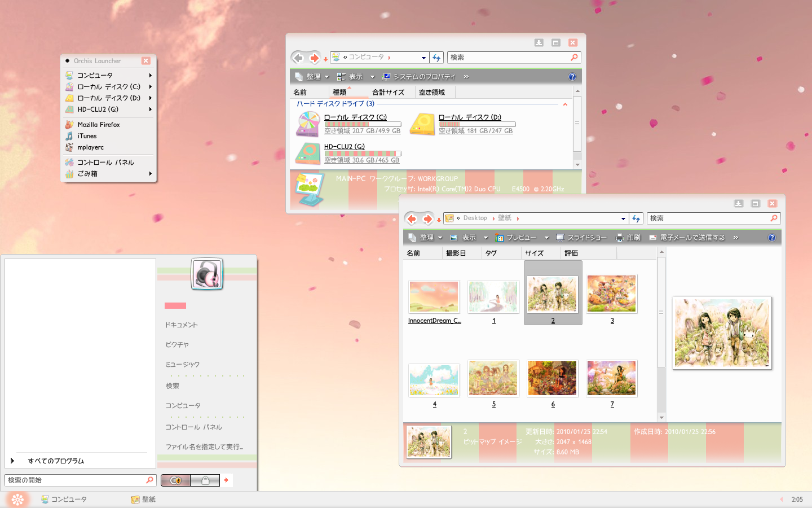Refresh the 壁紙 folder view
The height and width of the screenshot is (508, 812).
[x=636, y=218]
